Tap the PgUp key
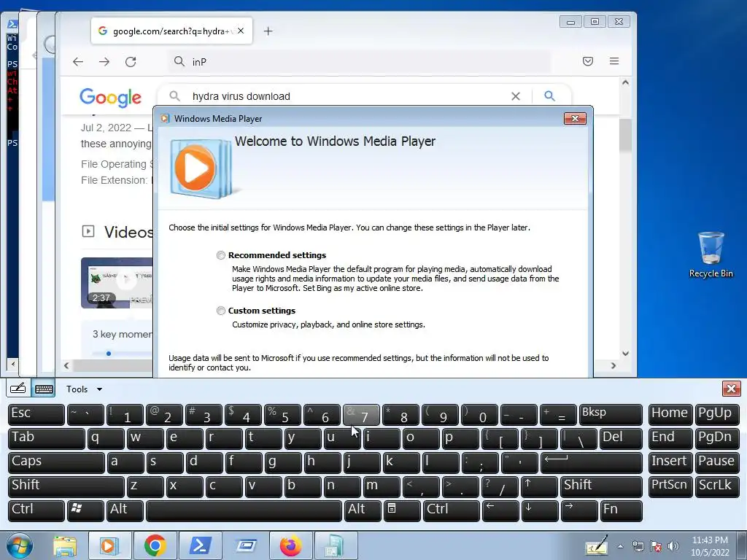Viewport: 747px width, 560px height. 717,414
